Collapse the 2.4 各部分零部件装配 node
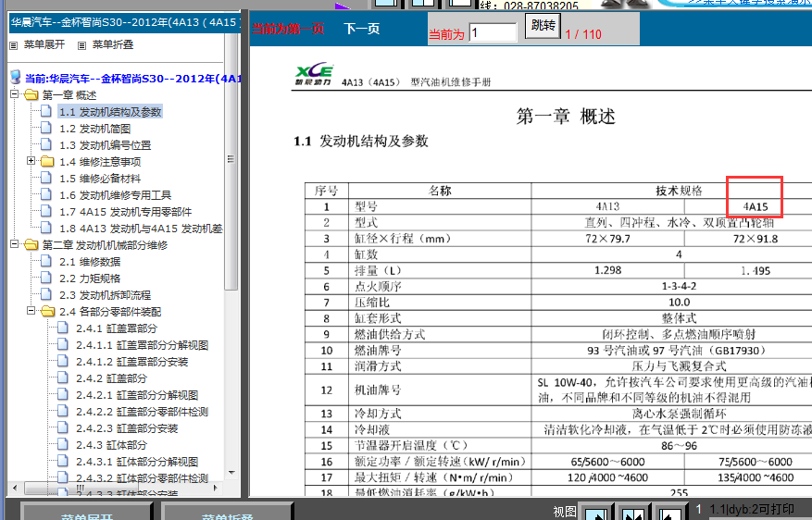This screenshot has height=520, width=812. pos(31,311)
